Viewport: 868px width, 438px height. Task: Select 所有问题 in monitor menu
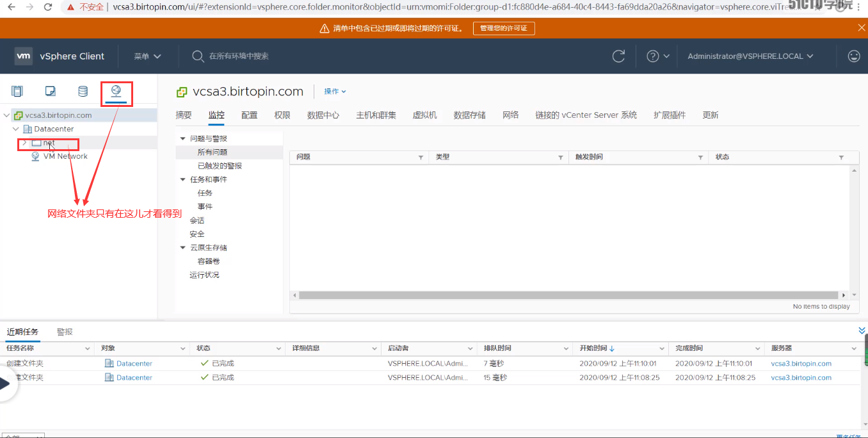[x=213, y=152]
